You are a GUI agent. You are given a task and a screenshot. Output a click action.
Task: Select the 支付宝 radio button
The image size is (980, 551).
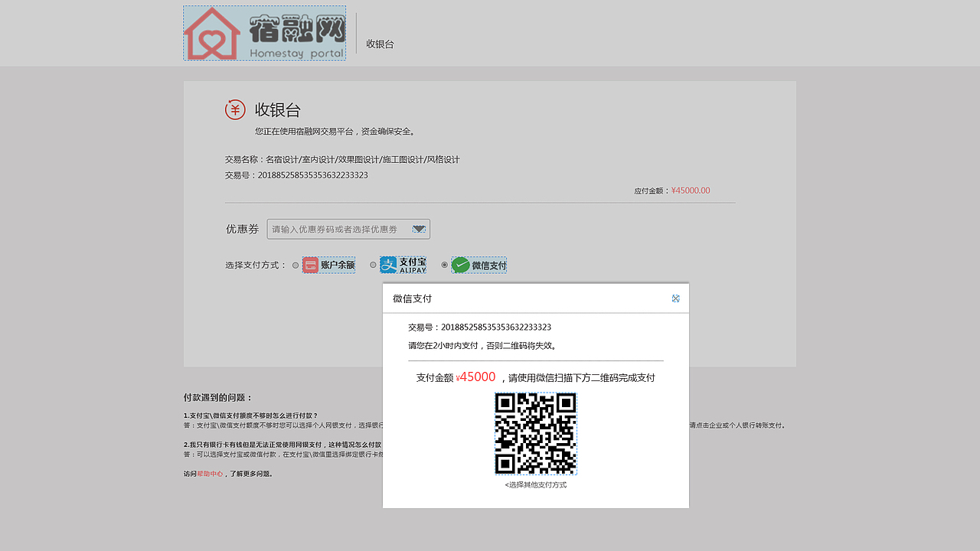point(373,265)
